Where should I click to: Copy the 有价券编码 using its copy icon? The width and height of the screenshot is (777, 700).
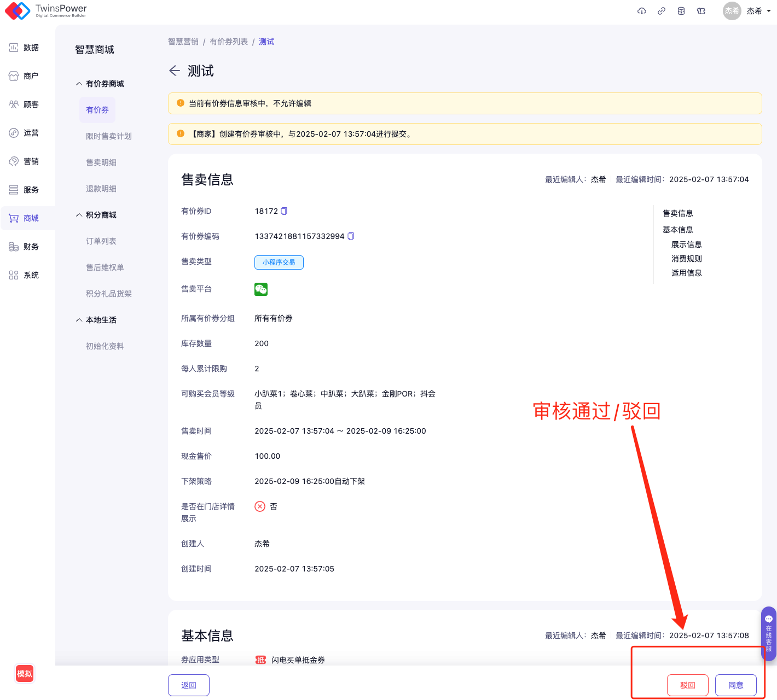(x=351, y=236)
